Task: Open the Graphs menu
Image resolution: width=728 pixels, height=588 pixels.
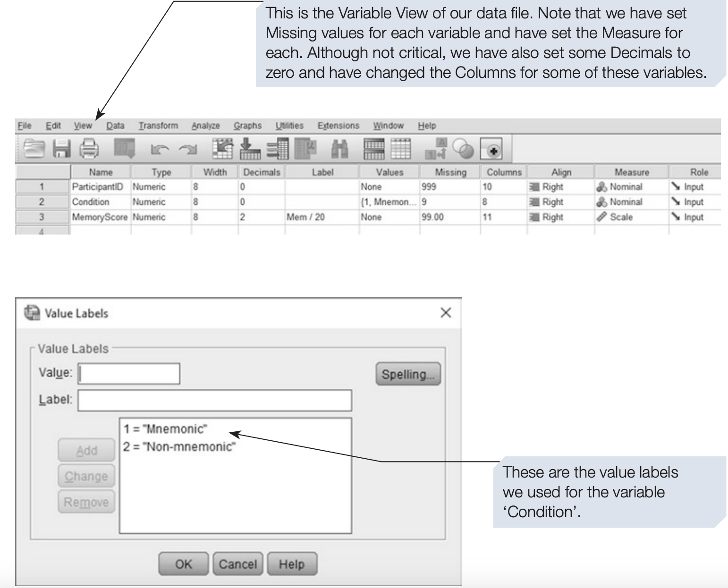Action: point(247,126)
